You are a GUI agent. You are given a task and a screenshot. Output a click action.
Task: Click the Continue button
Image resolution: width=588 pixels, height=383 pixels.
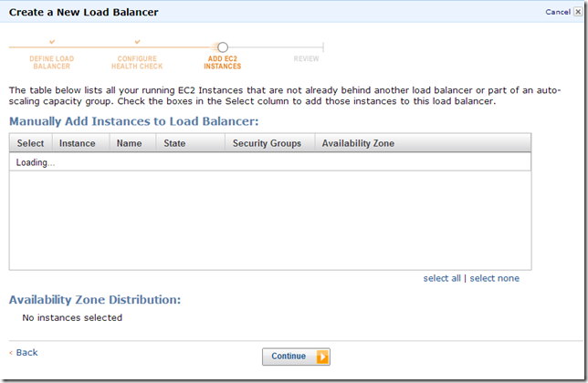296,357
